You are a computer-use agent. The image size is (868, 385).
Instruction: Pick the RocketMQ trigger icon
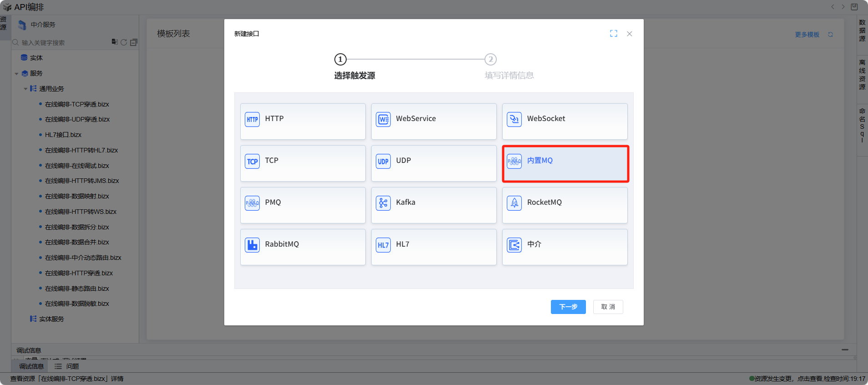click(x=514, y=203)
